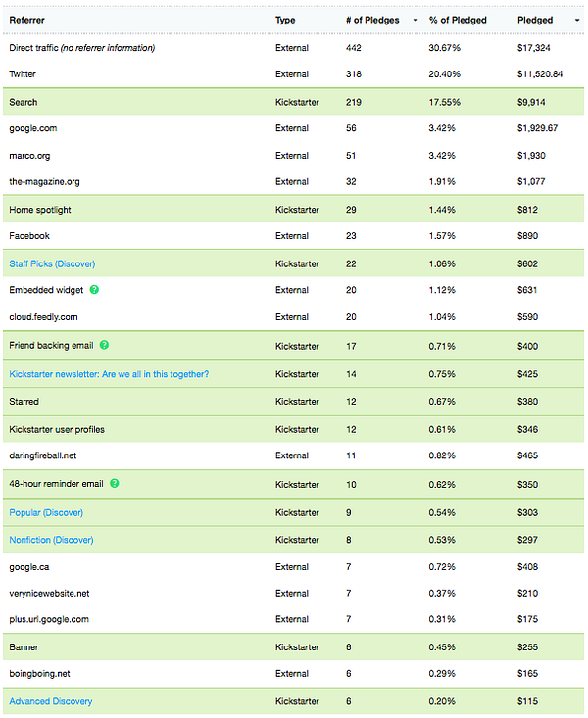Select the Direct traffic referrer row
This screenshot has height=718, width=588.
click(293, 48)
